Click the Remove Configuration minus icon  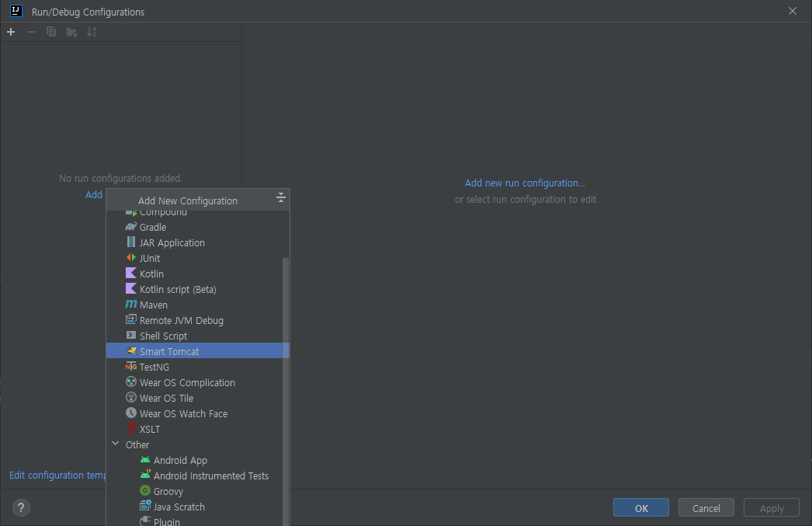click(31, 32)
